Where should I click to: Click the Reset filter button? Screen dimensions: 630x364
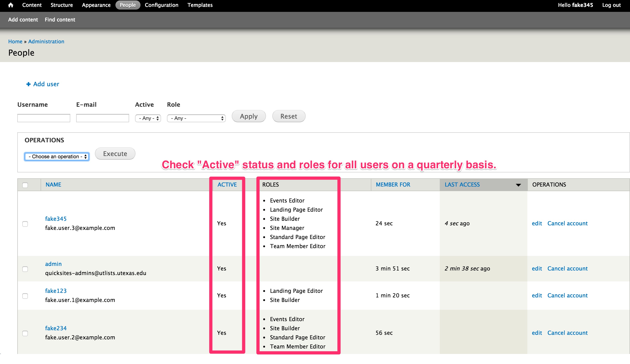tap(289, 116)
